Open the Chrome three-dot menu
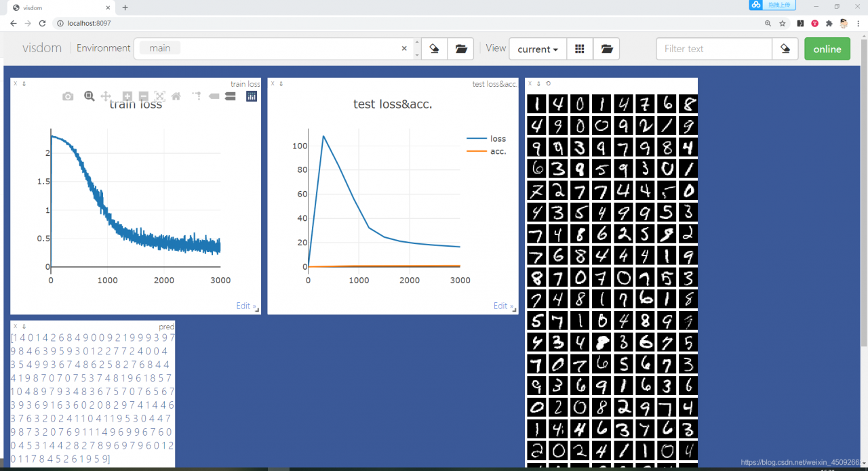 pos(859,23)
